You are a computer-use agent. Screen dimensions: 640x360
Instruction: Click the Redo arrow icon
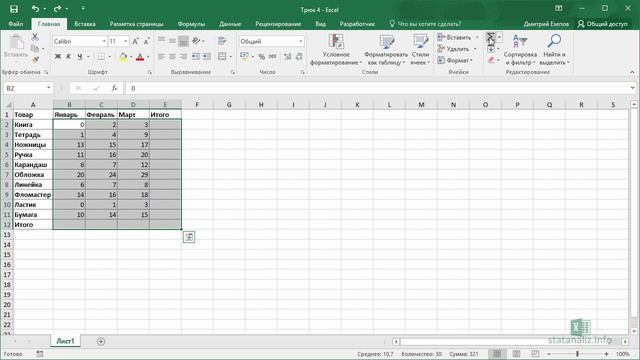(58, 9)
